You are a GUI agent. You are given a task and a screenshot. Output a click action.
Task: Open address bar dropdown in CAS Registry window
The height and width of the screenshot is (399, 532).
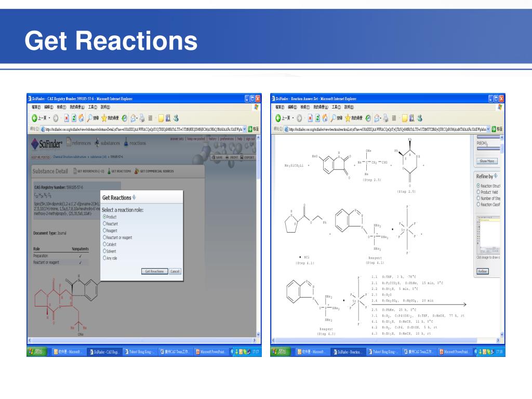click(245, 129)
